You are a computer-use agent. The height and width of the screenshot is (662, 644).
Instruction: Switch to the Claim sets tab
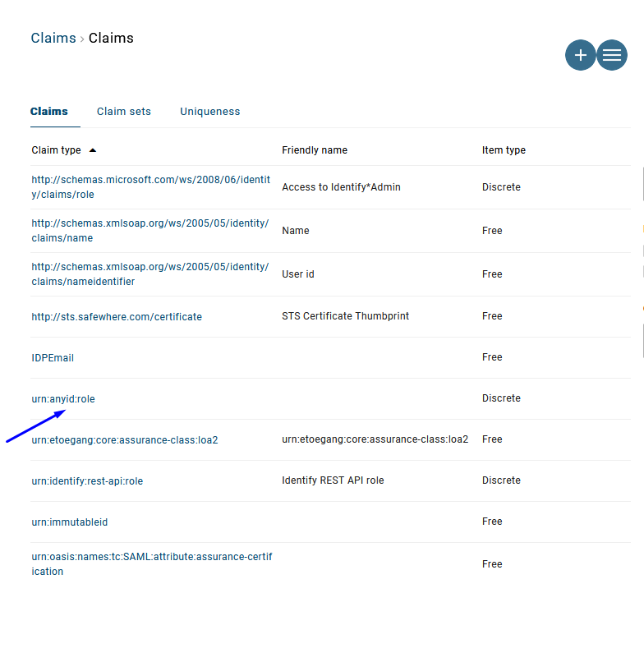pos(124,112)
